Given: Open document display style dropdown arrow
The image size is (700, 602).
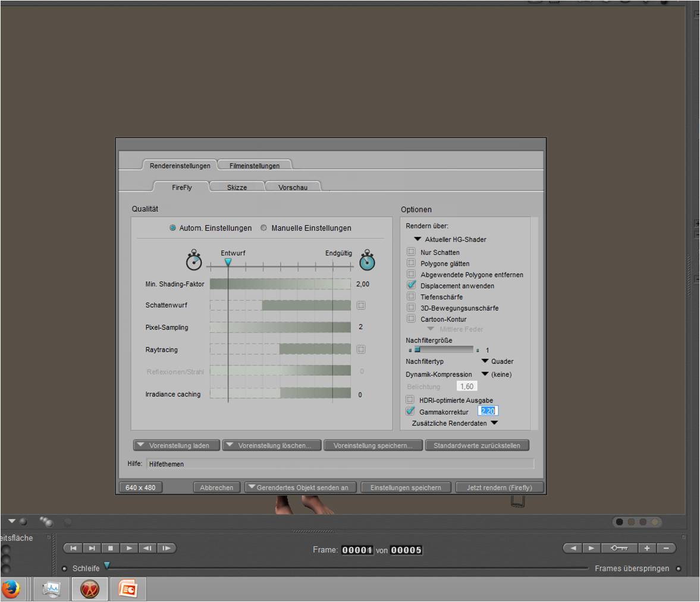Looking at the screenshot, I should [x=12, y=521].
